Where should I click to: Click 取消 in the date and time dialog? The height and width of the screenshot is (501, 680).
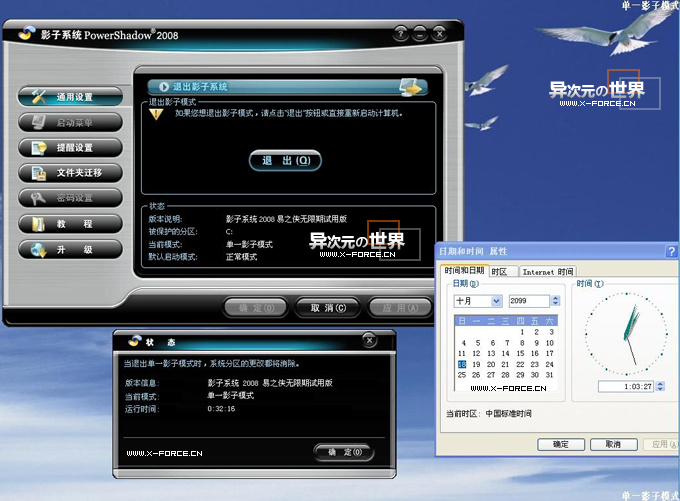pyautogui.click(x=613, y=444)
